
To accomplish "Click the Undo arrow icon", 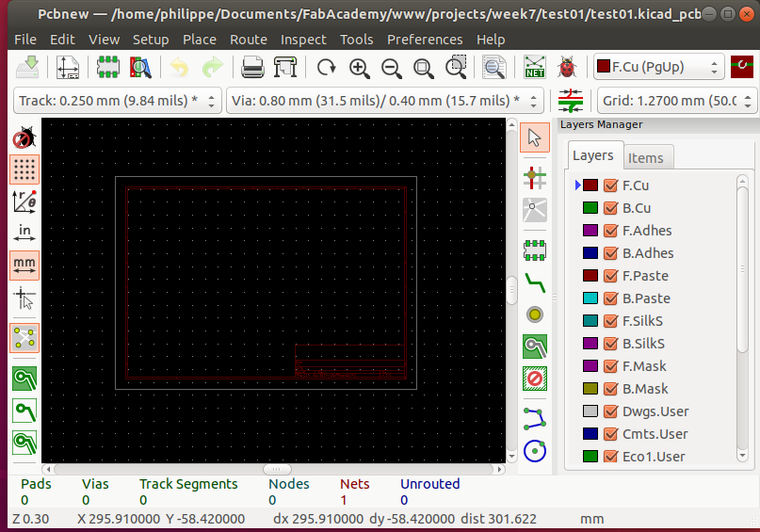I will [180, 67].
